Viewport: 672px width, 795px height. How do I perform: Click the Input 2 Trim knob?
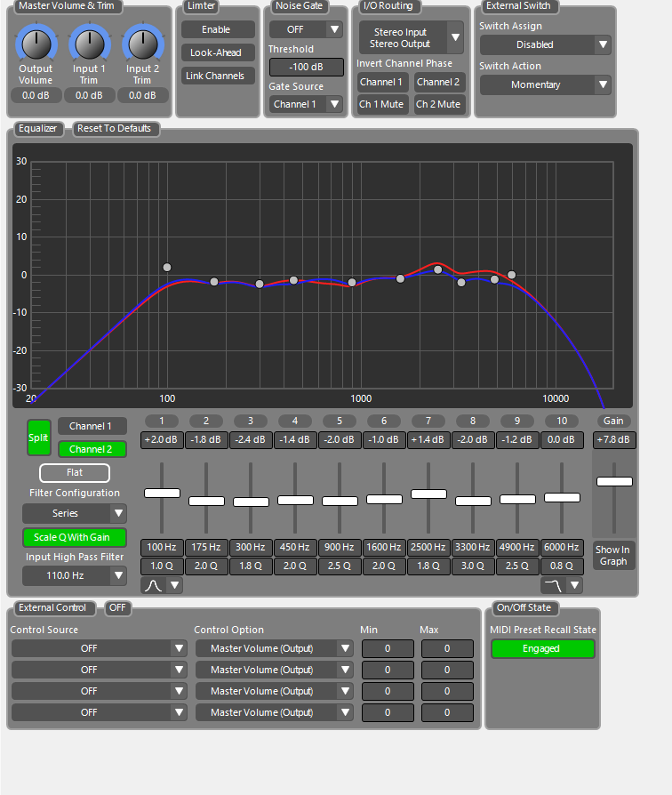coord(142,42)
